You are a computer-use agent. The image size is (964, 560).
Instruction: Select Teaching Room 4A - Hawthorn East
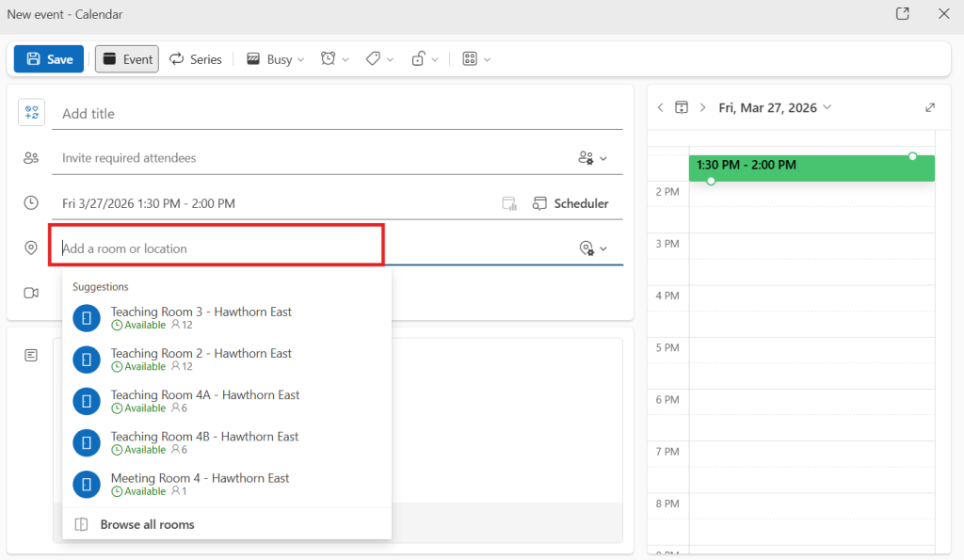227,401
